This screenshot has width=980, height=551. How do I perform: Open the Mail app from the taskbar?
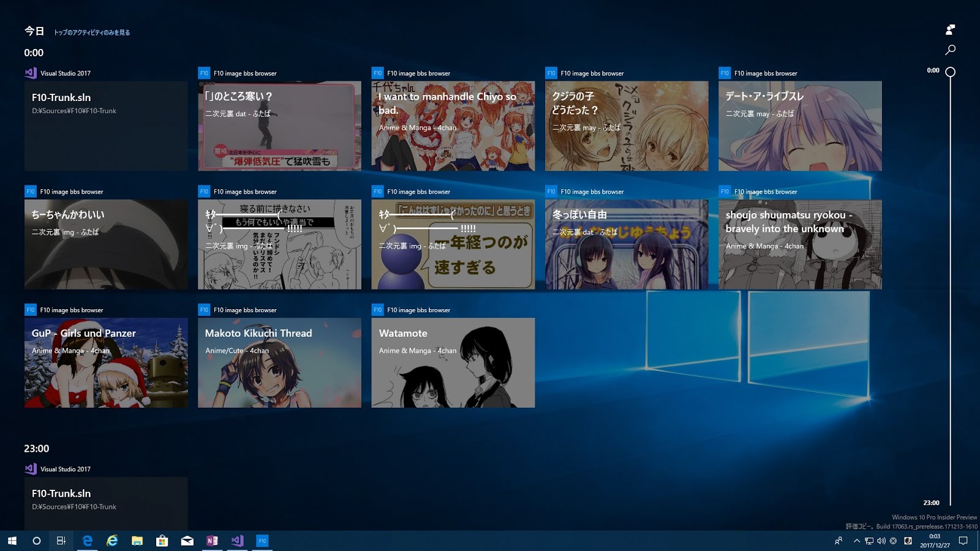[187, 541]
